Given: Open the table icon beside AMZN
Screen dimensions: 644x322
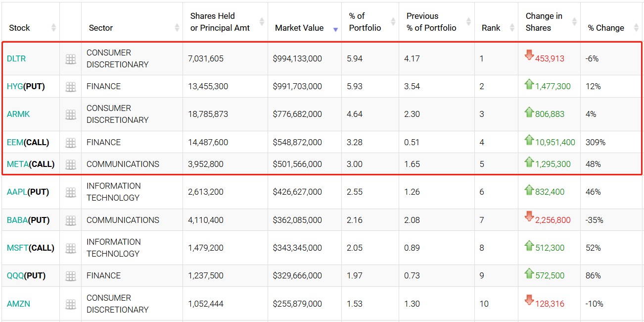Looking at the screenshot, I should pos(71,304).
